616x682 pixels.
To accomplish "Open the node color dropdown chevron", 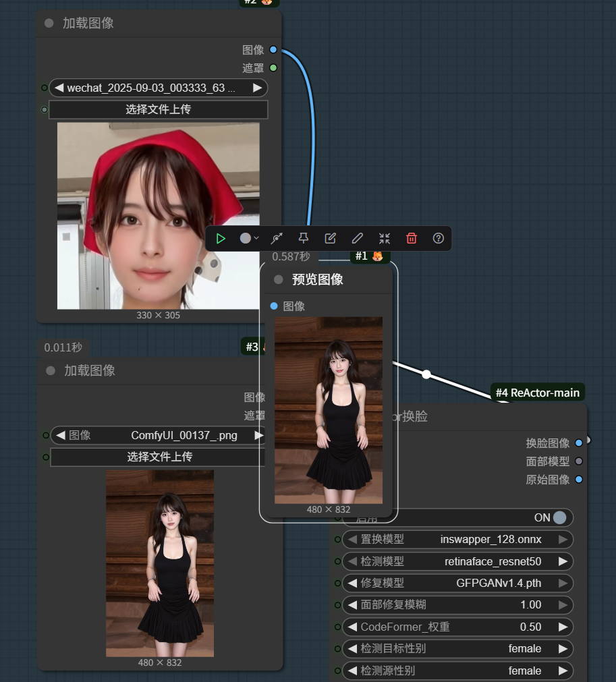I will coord(258,238).
